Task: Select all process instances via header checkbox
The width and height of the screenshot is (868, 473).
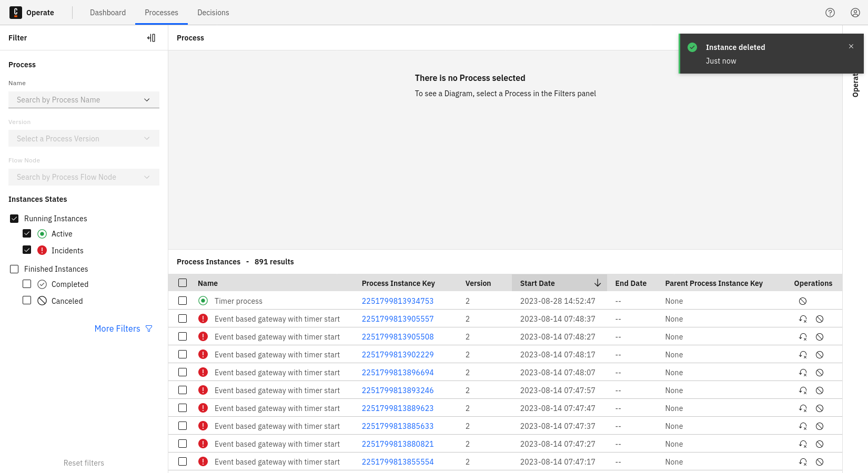Action: [x=183, y=282]
